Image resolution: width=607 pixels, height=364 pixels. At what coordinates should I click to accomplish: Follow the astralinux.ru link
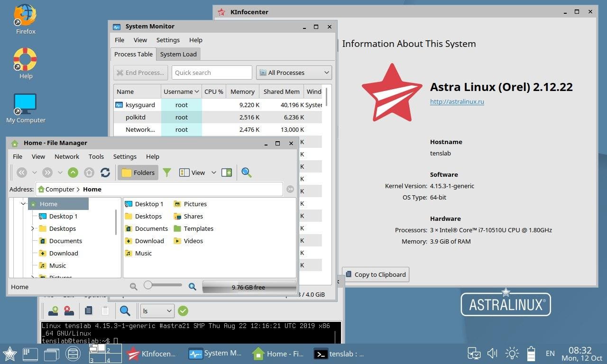[457, 101]
